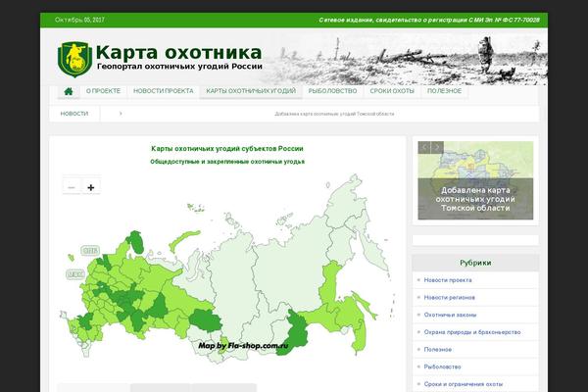The width and height of the screenshot is (588, 392).
Task: Open Полезное category link in Рубрики
Action: [x=438, y=349]
